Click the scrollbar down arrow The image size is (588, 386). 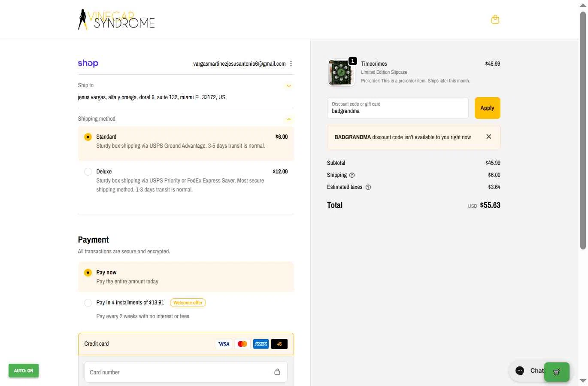(x=583, y=381)
